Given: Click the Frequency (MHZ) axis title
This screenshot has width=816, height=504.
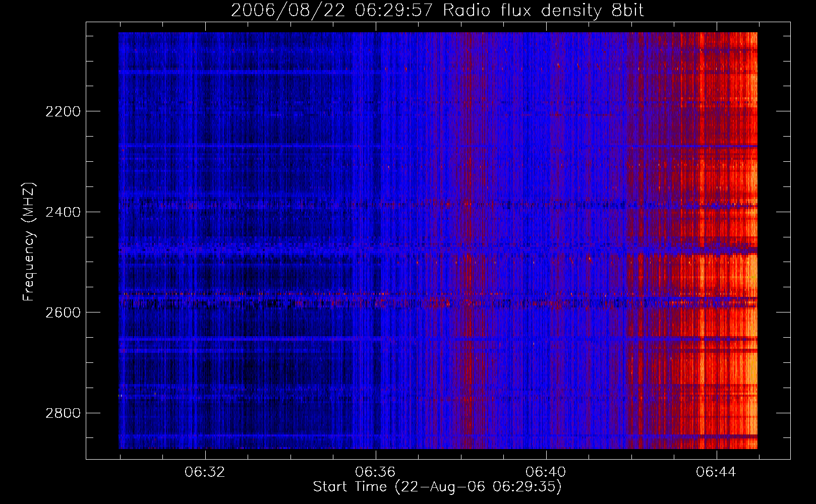Looking at the screenshot, I should pyautogui.click(x=29, y=242).
